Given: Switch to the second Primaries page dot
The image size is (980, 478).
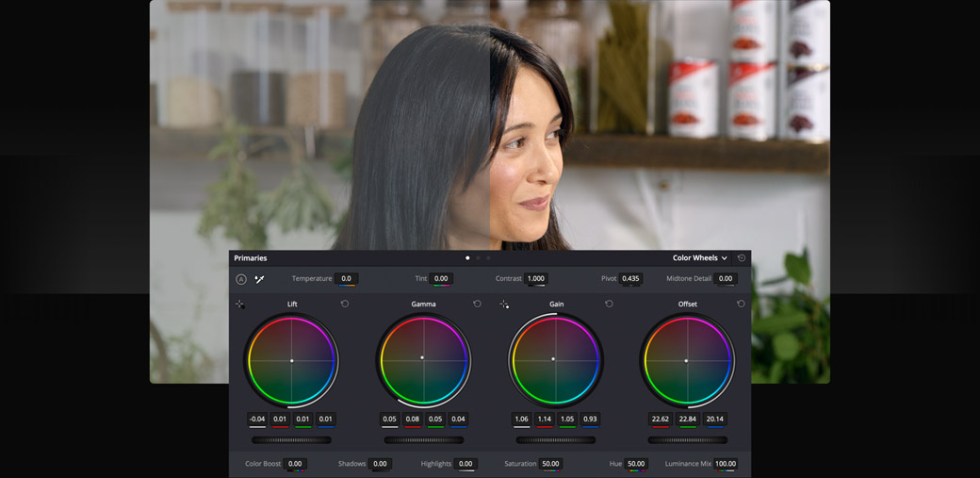Looking at the screenshot, I should click(x=478, y=258).
